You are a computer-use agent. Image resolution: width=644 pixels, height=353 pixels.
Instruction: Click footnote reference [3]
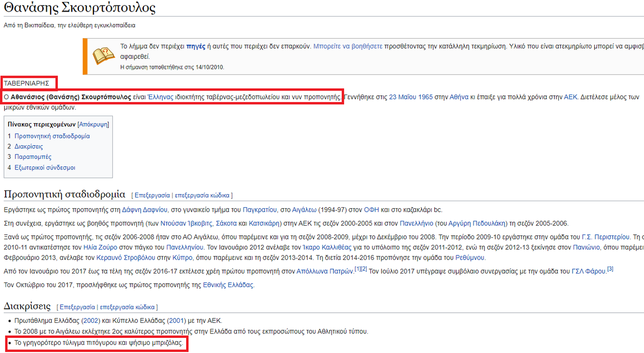(610, 269)
